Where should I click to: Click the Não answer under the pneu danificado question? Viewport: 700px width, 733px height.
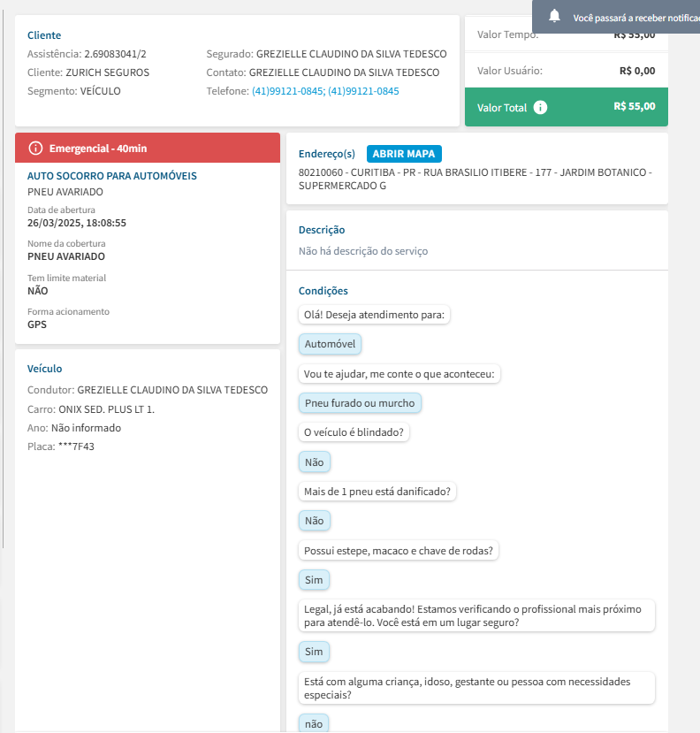[314, 521]
